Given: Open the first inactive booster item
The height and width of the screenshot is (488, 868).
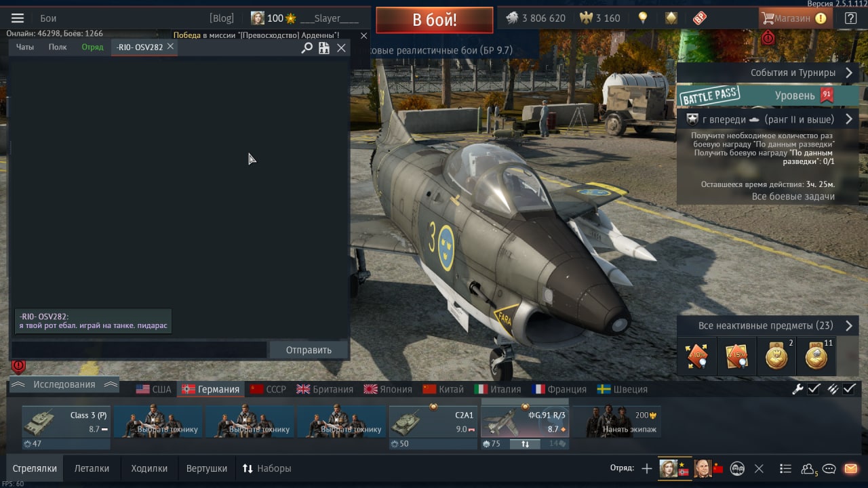Looking at the screenshot, I should pos(698,356).
